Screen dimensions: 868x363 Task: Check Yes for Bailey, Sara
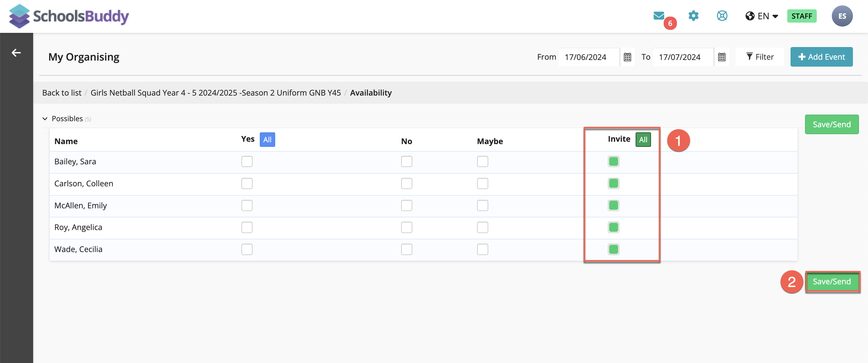[x=247, y=161]
